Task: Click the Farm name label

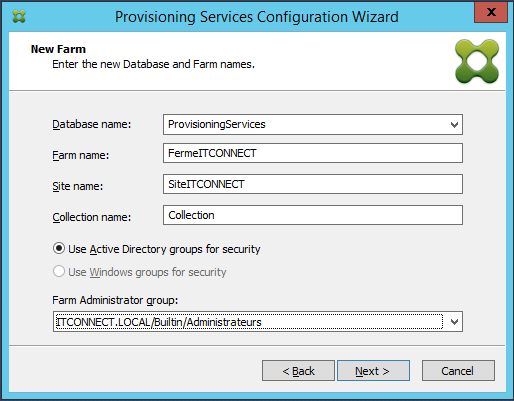Action: pyautogui.click(x=81, y=155)
